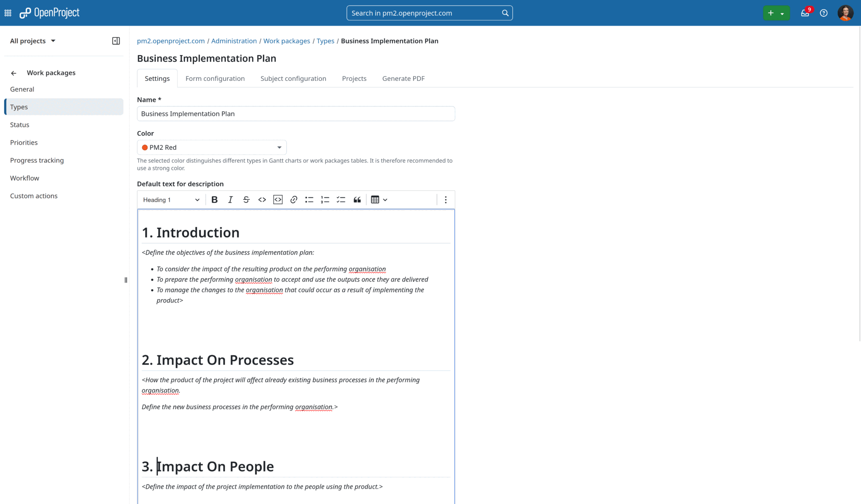This screenshot has height=504, width=861.
Task: Open the Heading 1 style dropdown
Action: 170,199
